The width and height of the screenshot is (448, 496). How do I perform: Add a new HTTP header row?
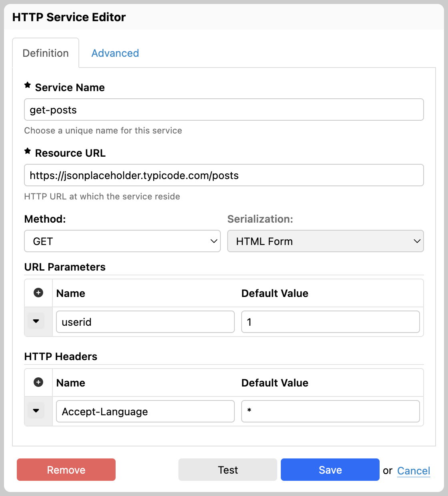pyautogui.click(x=38, y=382)
